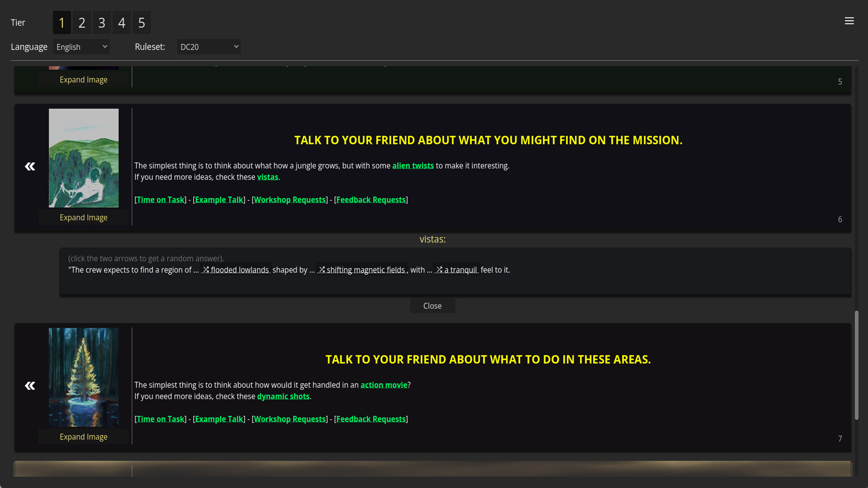The image size is (868, 488).
Task: Select Tier 4
Action: click(x=122, y=23)
